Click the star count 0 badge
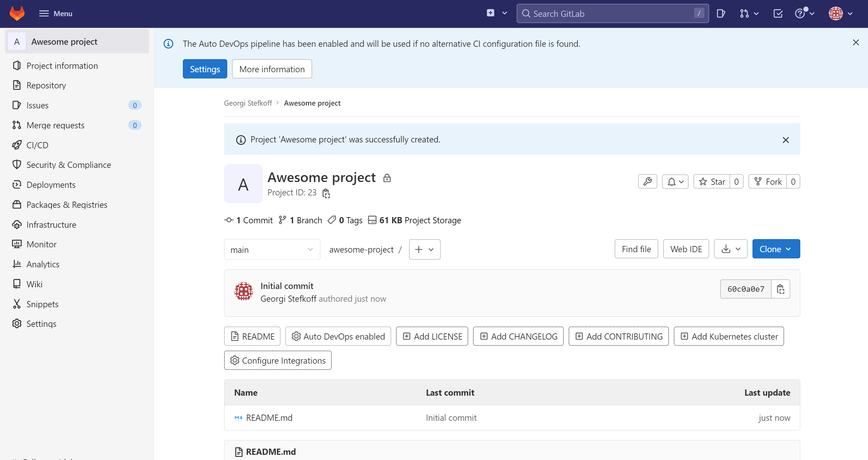The width and height of the screenshot is (868, 460). 736,181
